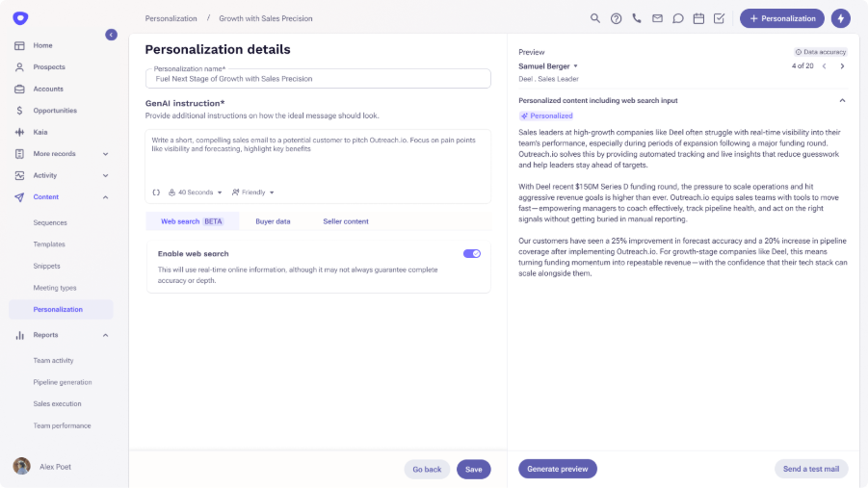Click Generate preview button
The image size is (868, 488).
pos(558,469)
